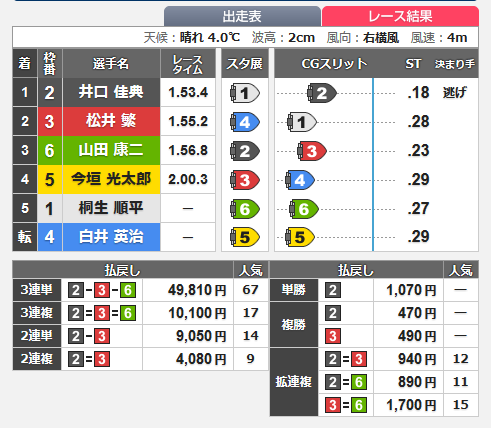
Task: Click the 2連複 payout 4,080円
Action: point(201,359)
